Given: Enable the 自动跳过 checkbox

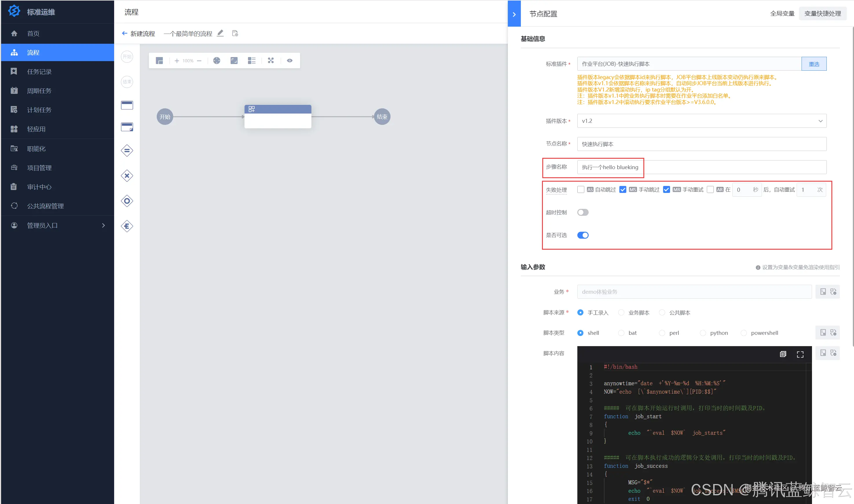Looking at the screenshot, I should pos(581,189).
